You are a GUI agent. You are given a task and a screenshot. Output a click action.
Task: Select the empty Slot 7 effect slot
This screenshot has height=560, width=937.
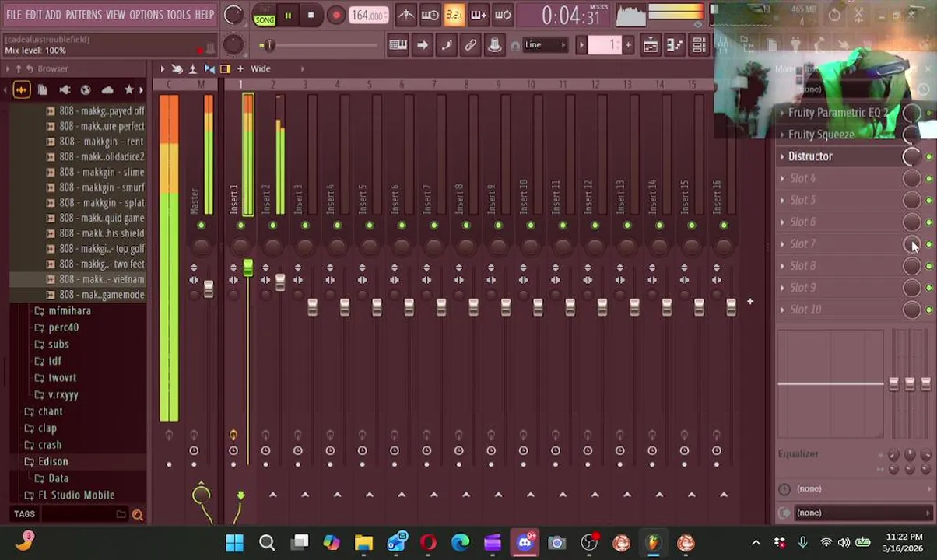pyautogui.click(x=802, y=244)
